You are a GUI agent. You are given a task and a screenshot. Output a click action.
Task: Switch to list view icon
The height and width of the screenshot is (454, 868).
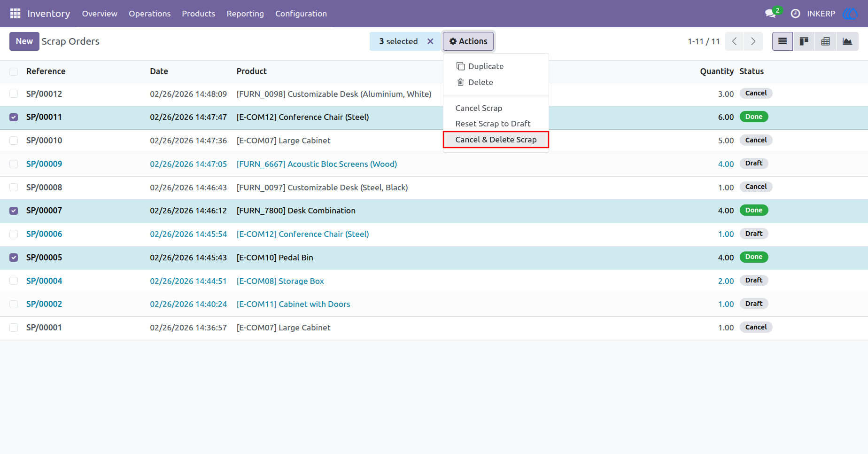[783, 41]
